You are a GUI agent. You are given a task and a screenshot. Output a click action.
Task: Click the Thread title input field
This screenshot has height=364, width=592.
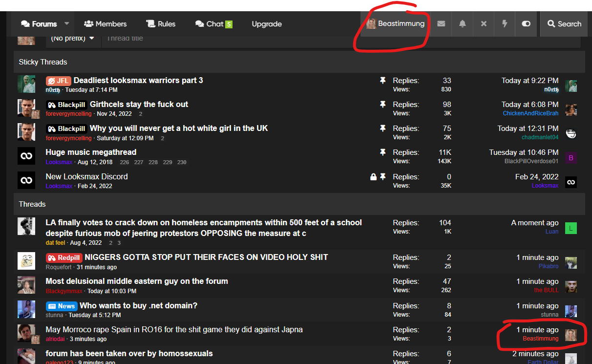tap(340, 38)
